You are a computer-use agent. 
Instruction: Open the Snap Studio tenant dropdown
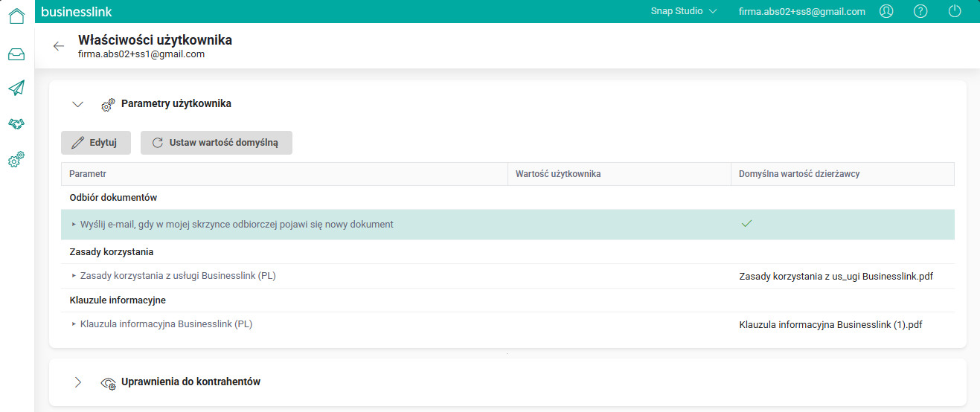point(684,11)
